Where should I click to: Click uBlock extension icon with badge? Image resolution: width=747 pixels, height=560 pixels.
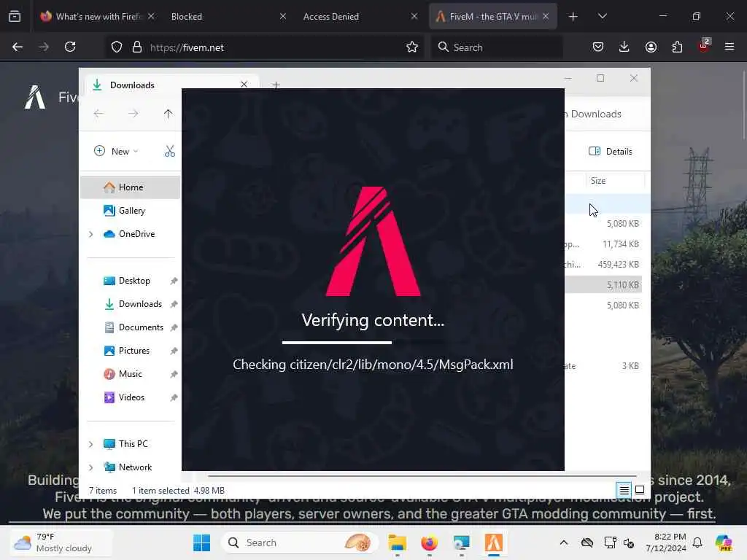pos(704,46)
